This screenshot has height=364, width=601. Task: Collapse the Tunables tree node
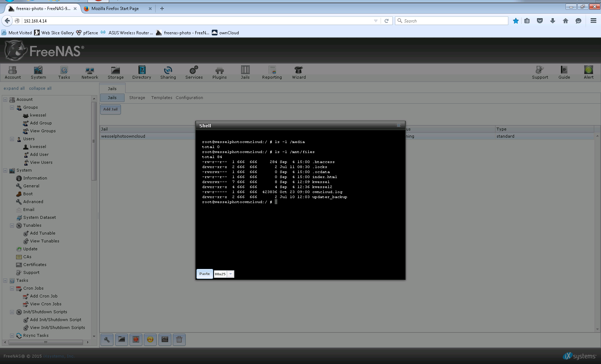point(12,225)
